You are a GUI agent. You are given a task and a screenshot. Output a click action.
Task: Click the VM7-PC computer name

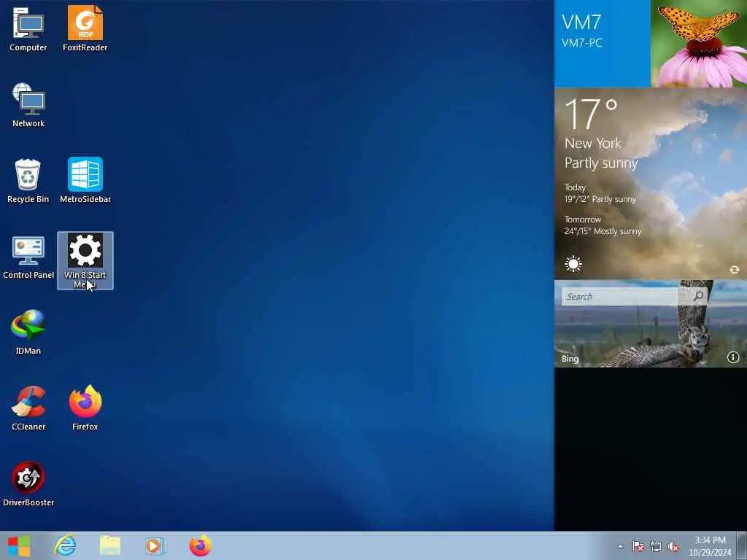click(581, 43)
